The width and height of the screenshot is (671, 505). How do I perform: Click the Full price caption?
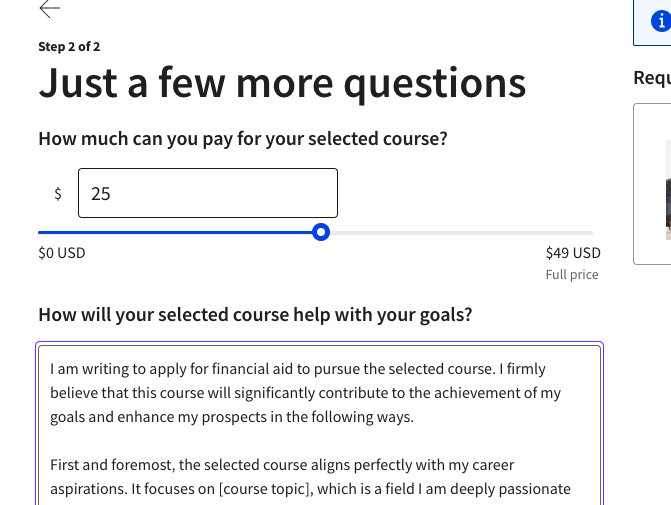572,274
